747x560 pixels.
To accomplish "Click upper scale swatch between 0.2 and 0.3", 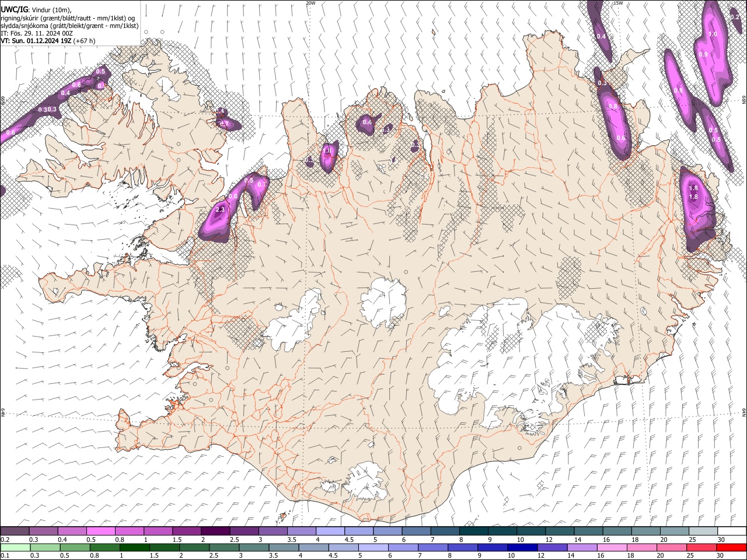I will pos(15,531).
